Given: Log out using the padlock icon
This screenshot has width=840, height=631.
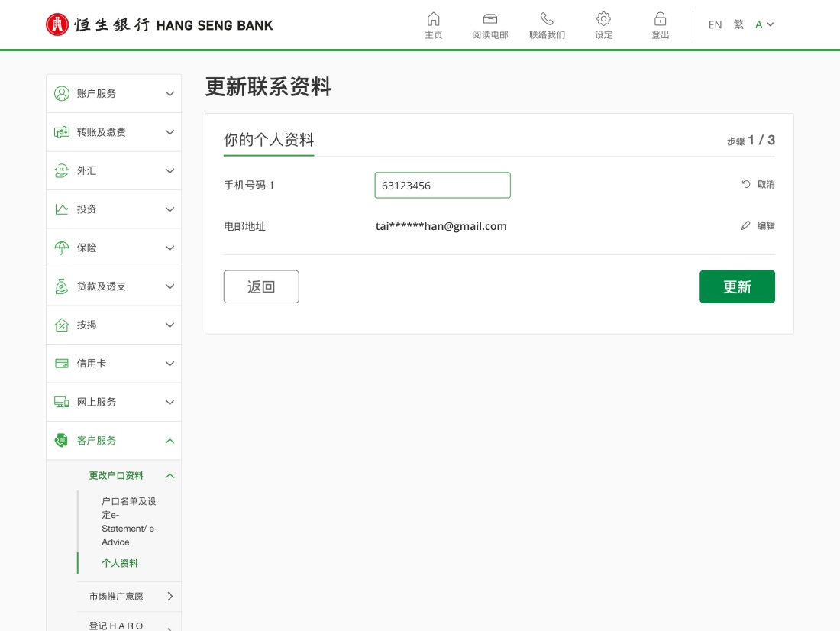Looking at the screenshot, I should (660, 19).
